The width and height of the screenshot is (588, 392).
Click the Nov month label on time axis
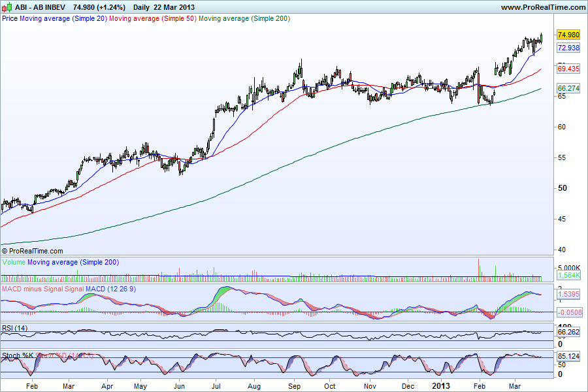370,386
